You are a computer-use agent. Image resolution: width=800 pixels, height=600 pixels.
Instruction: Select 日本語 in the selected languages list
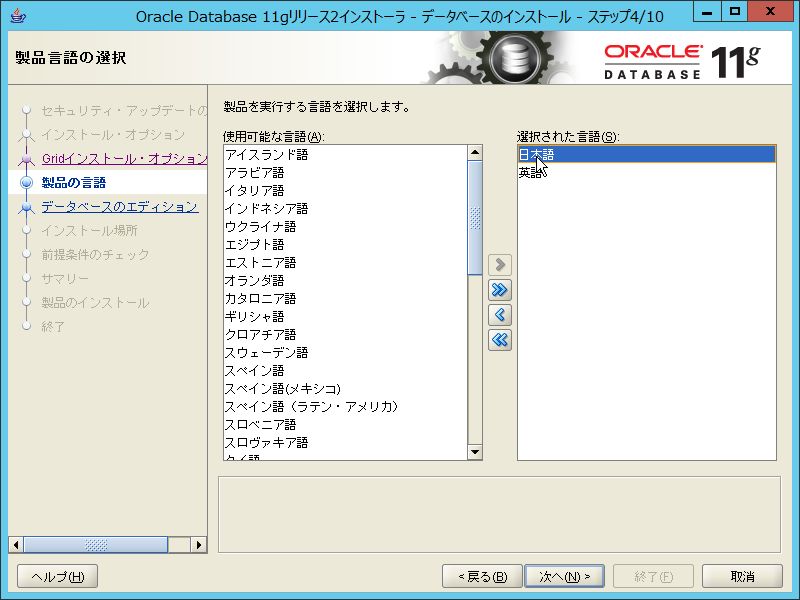pyautogui.click(x=646, y=155)
